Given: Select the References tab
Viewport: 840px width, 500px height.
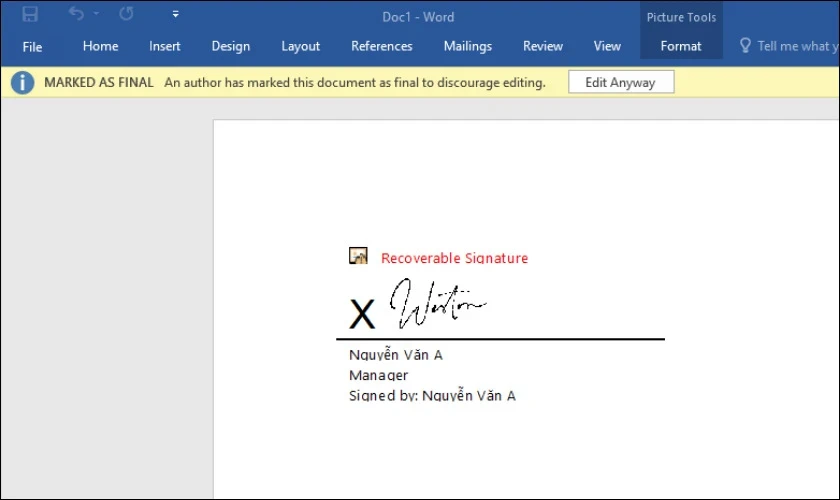Looking at the screenshot, I should 382,46.
